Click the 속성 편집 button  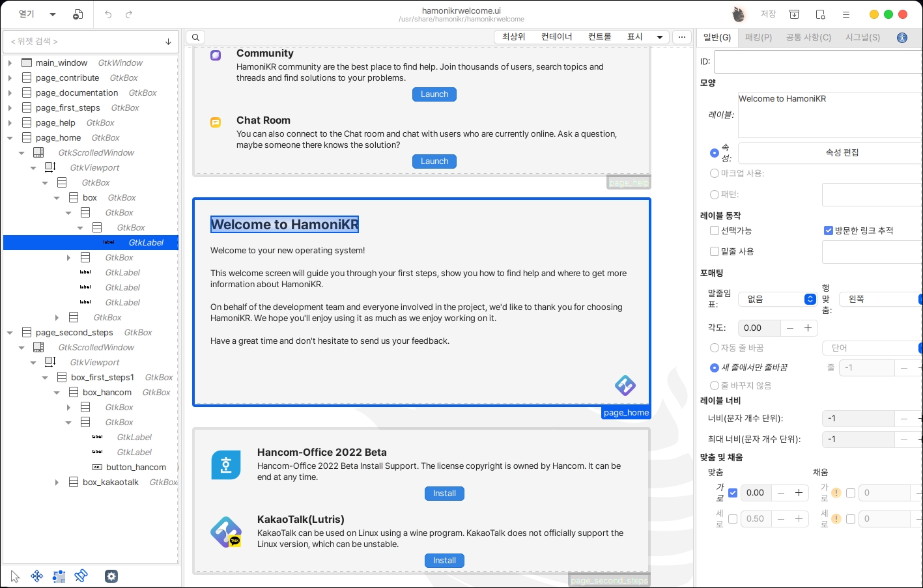(x=842, y=152)
